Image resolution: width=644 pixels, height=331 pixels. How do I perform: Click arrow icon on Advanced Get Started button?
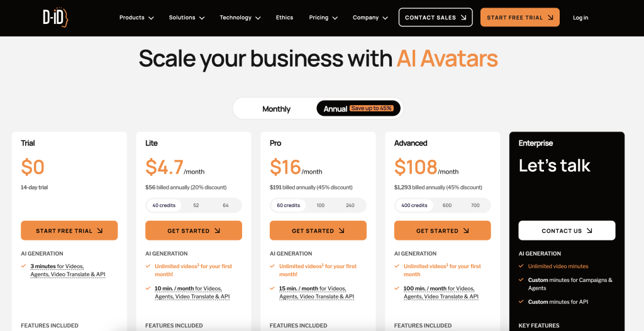point(466,231)
